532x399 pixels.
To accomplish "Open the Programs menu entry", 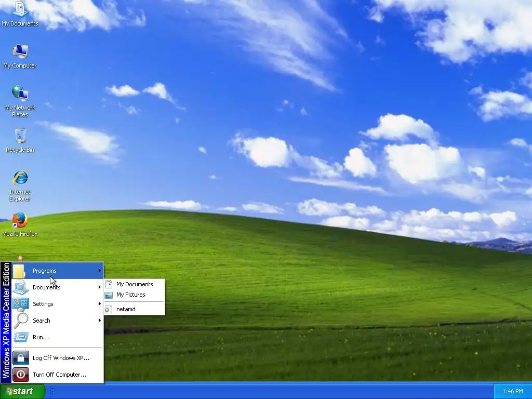I will pos(58,271).
